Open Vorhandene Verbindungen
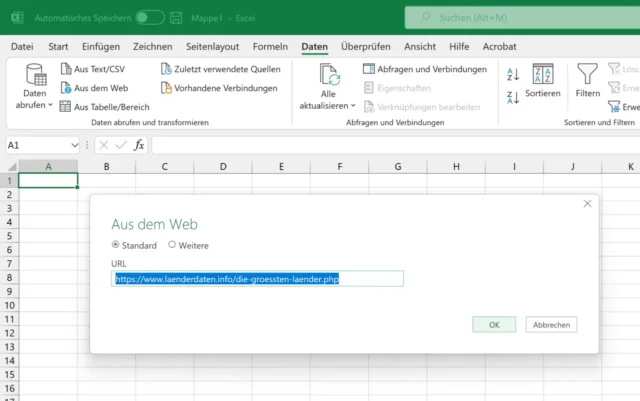640x401 pixels. tap(167, 88)
